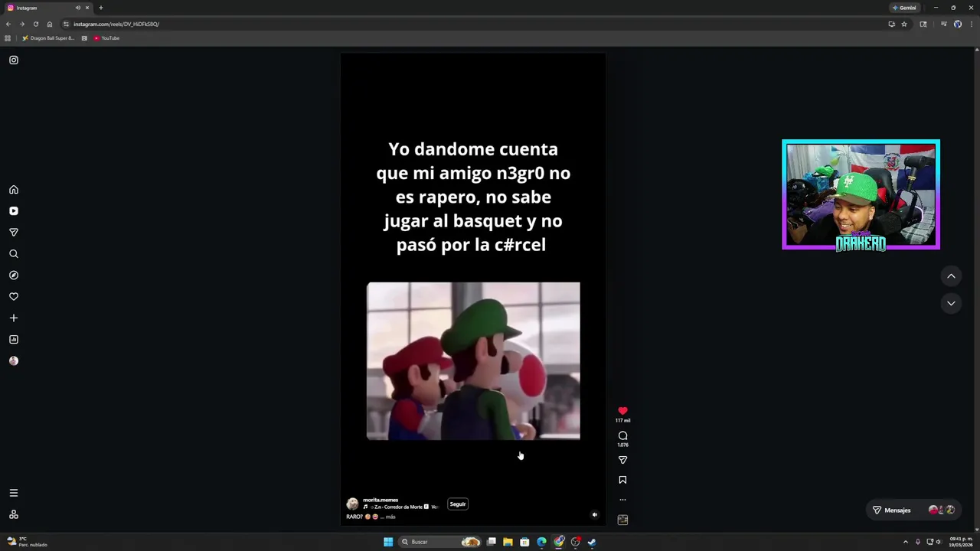The height and width of the screenshot is (551, 980).
Task: Bookmark this page with the star icon
Action: (903, 24)
